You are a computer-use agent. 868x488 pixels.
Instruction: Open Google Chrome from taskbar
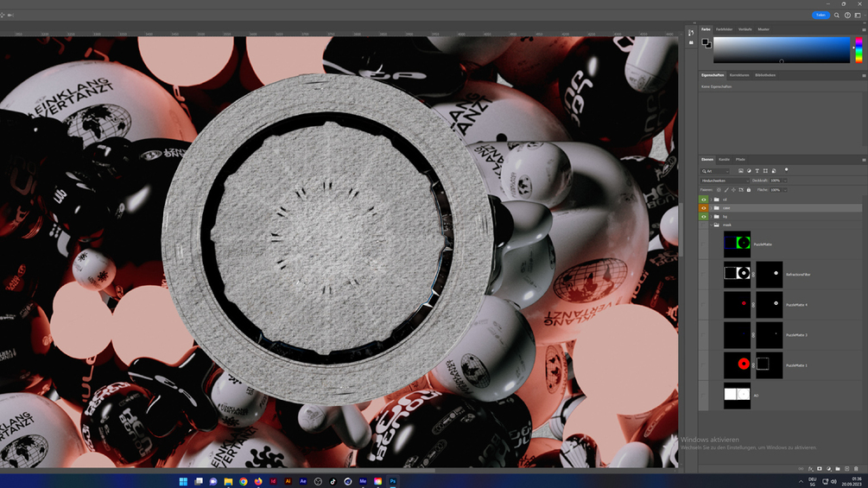point(243,481)
